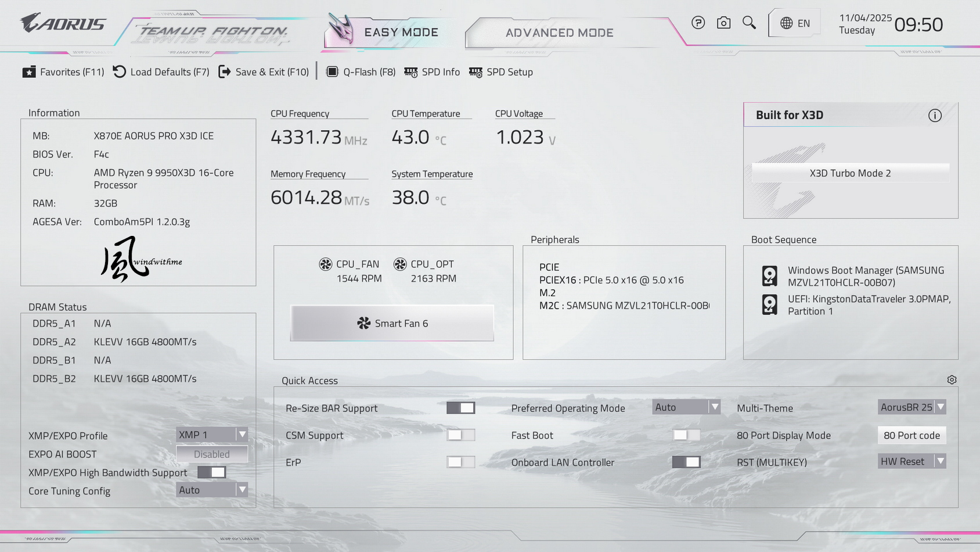Image resolution: width=980 pixels, height=552 pixels.
Task: Click the SPD Setup memory gear icon
Action: pos(475,72)
